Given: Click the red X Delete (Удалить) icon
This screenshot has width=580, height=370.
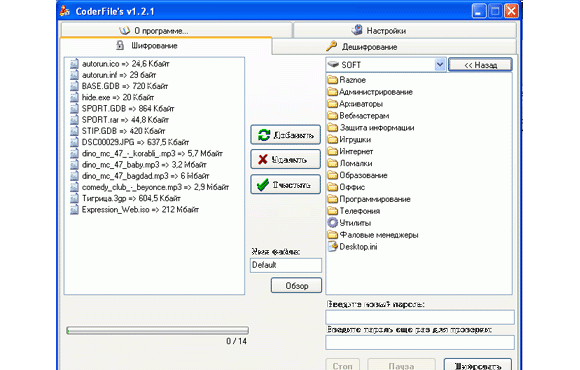Looking at the screenshot, I should click(x=263, y=159).
